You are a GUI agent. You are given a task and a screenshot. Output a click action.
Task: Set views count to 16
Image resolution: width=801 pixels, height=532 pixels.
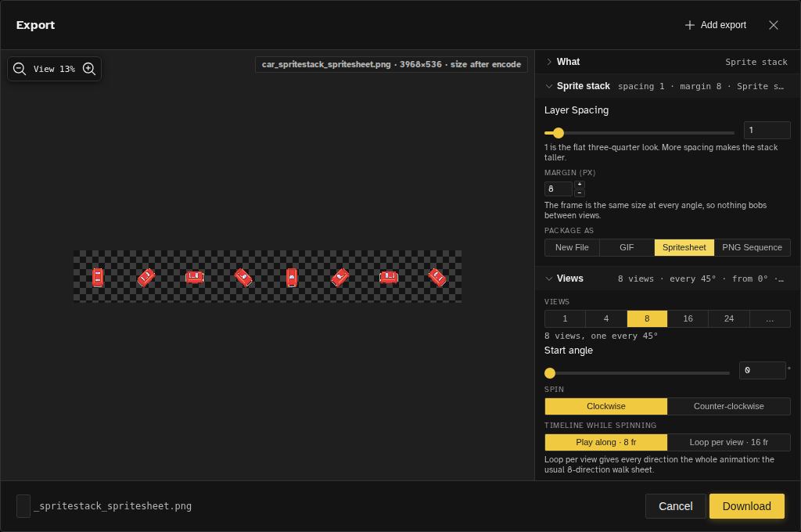click(688, 318)
